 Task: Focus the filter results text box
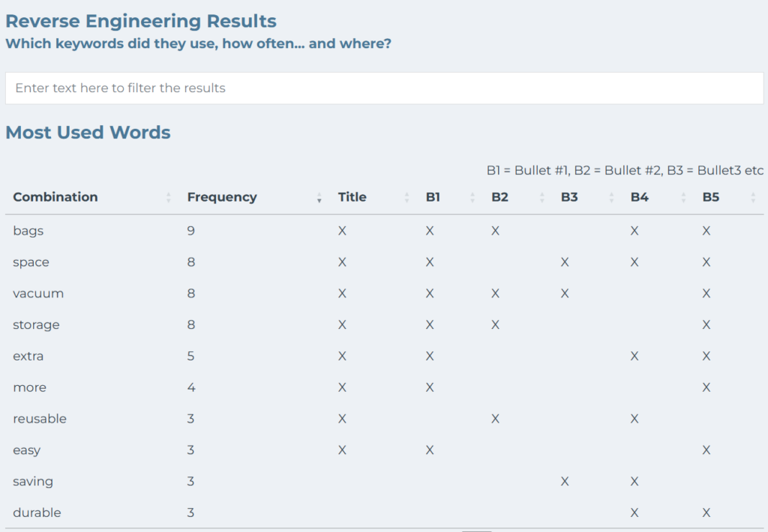point(384,88)
